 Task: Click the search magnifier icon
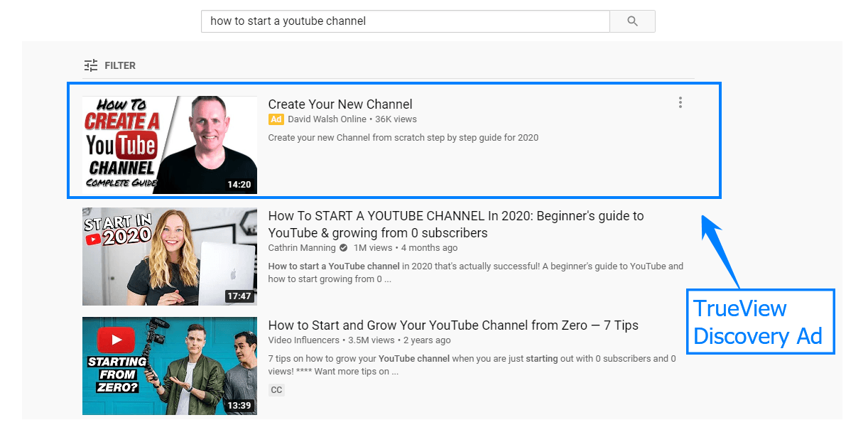(x=631, y=21)
